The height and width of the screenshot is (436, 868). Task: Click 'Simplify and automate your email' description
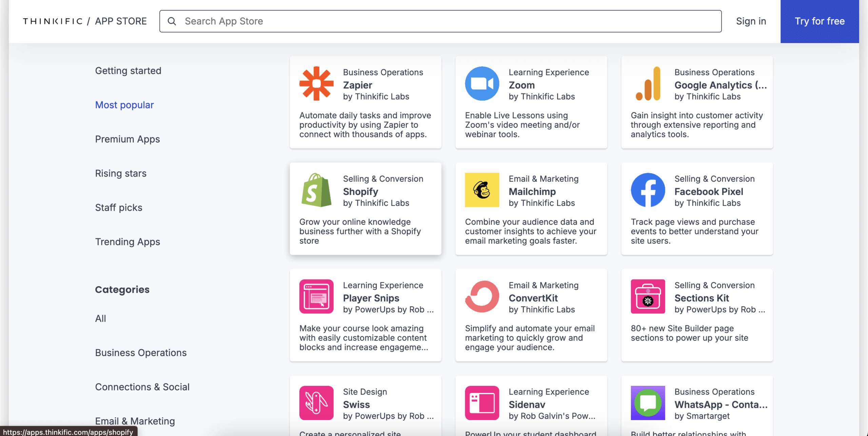tap(530, 337)
